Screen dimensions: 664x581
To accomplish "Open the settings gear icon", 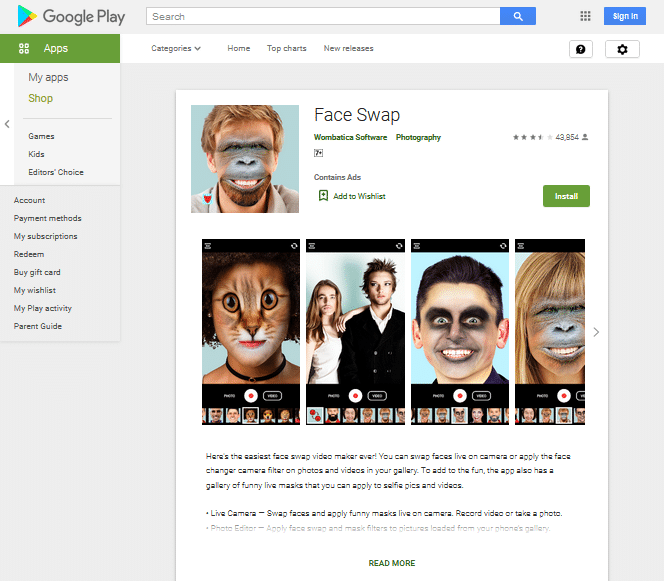I will [x=622, y=49].
